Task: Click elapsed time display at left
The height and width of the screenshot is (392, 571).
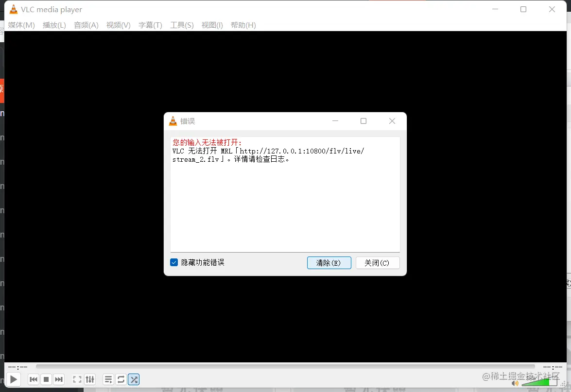Action: click(x=17, y=367)
